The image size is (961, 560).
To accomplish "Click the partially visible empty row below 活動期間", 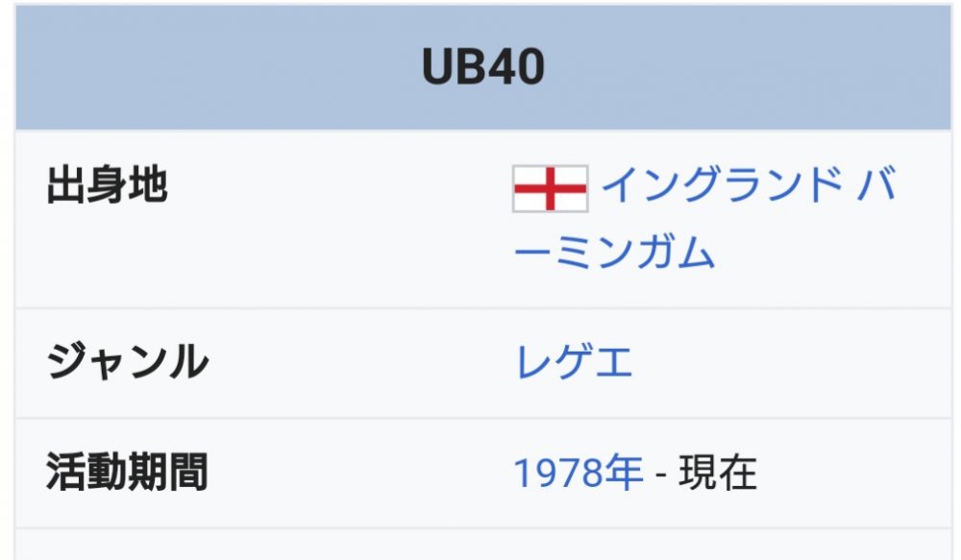I will pyautogui.click(x=483, y=545).
